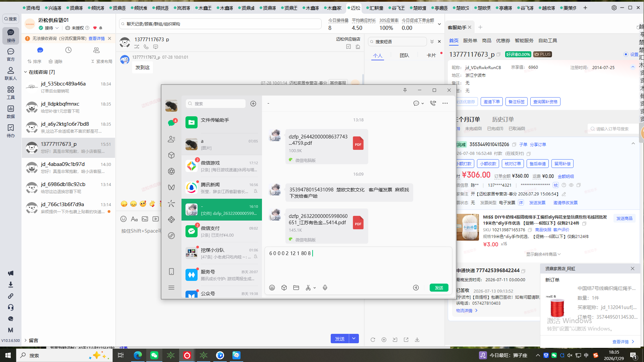The image size is (644, 362).
Task: Click the WeChat phone icon in the sidebar
Action: (171, 271)
